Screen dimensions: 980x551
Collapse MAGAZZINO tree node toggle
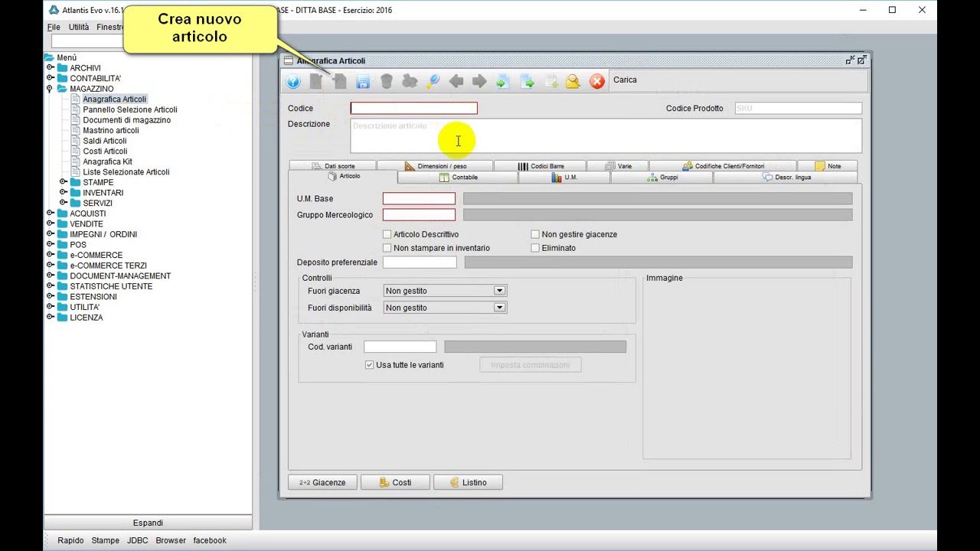pyautogui.click(x=50, y=89)
